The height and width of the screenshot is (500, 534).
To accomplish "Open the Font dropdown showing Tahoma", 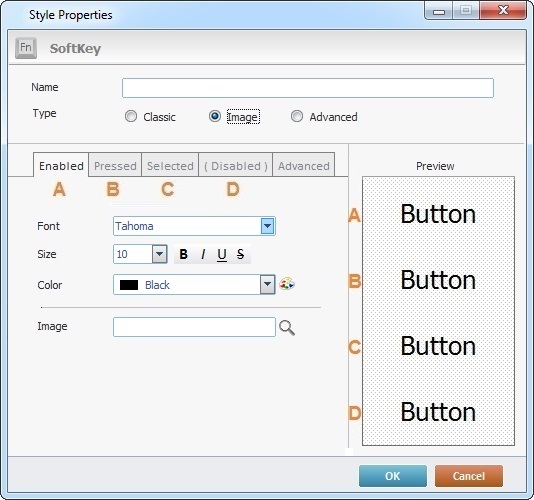I will pos(194,226).
